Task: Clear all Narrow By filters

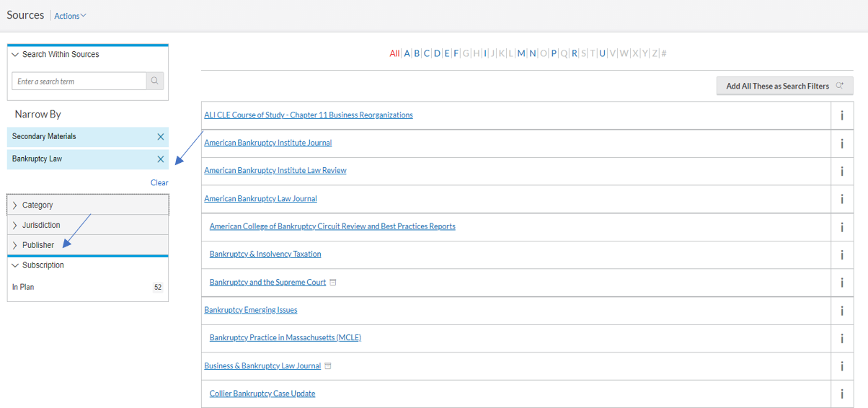Action: pos(159,182)
